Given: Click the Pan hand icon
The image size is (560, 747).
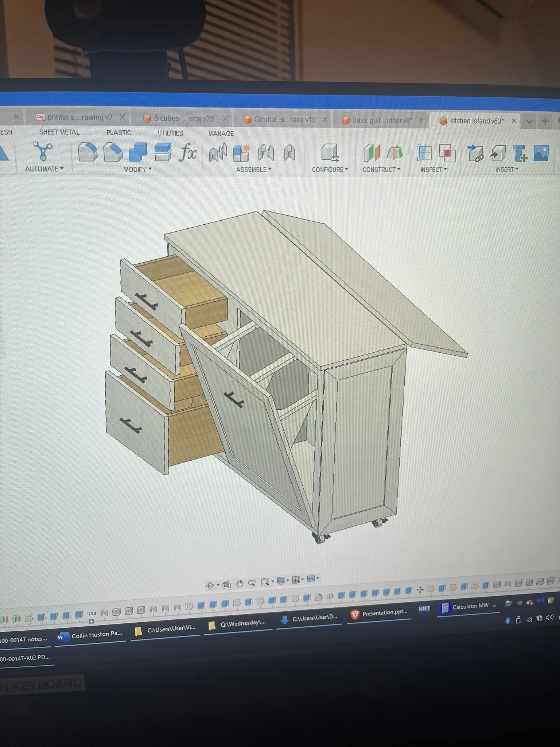Looking at the screenshot, I should [239, 584].
